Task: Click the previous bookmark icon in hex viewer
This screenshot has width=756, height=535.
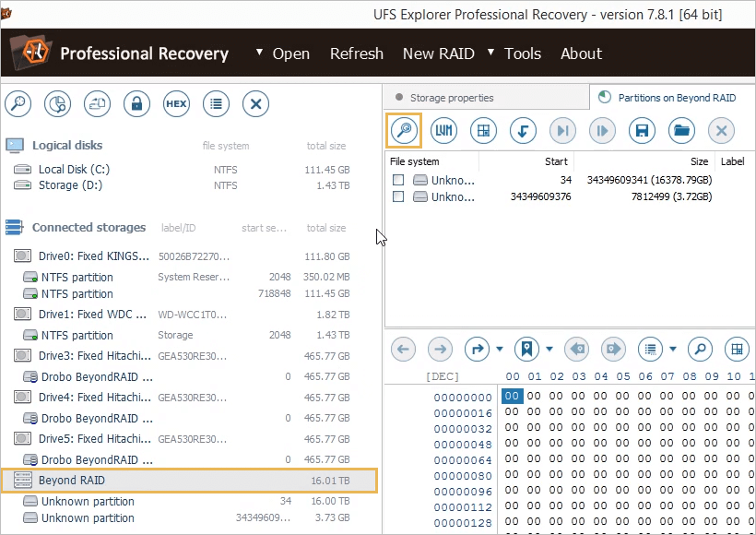Action: (x=576, y=349)
